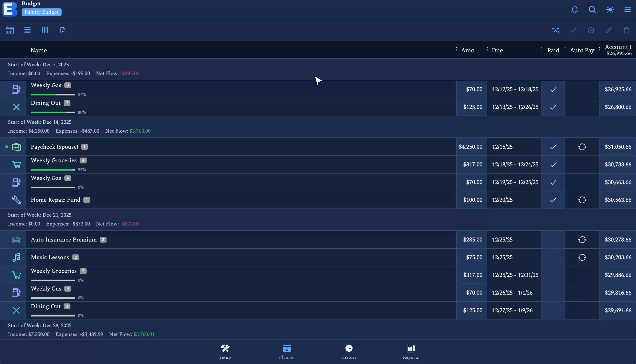Click the columns view toolbar icon

(x=45, y=30)
